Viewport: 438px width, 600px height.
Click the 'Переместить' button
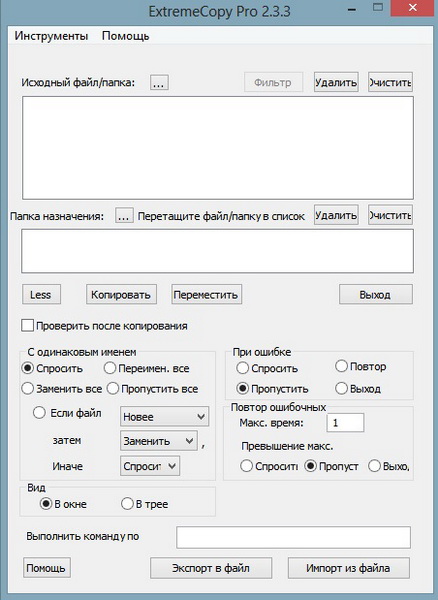coord(207,294)
